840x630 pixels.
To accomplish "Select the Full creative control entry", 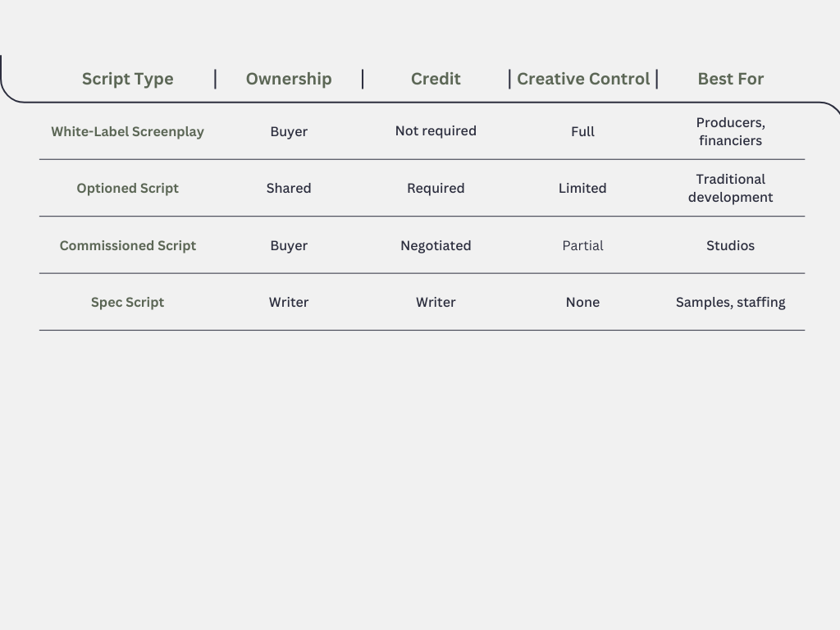I will [582, 131].
